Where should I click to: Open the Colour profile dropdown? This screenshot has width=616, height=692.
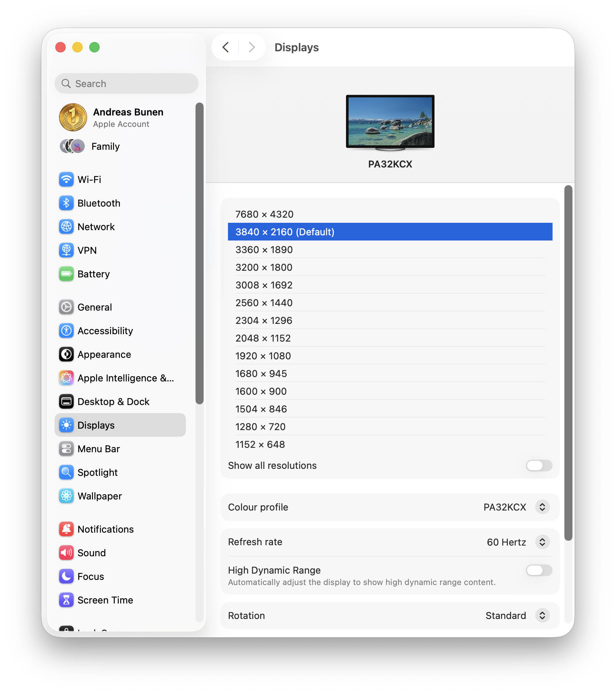pyautogui.click(x=542, y=507)
